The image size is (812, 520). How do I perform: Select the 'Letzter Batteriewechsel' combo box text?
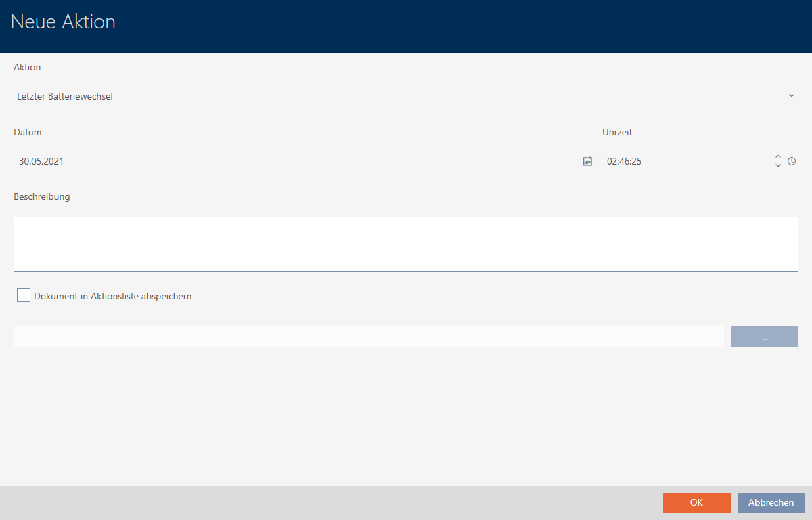tap(65, 96)
